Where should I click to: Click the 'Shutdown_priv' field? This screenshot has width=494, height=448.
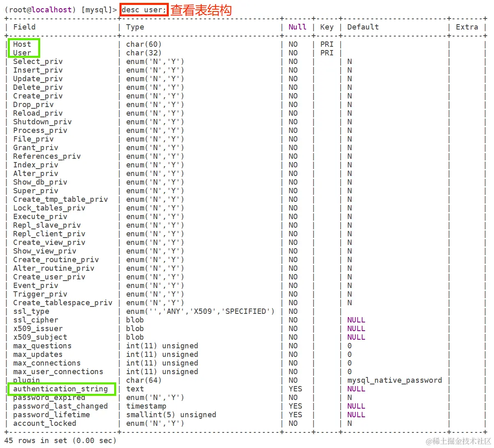42,122
